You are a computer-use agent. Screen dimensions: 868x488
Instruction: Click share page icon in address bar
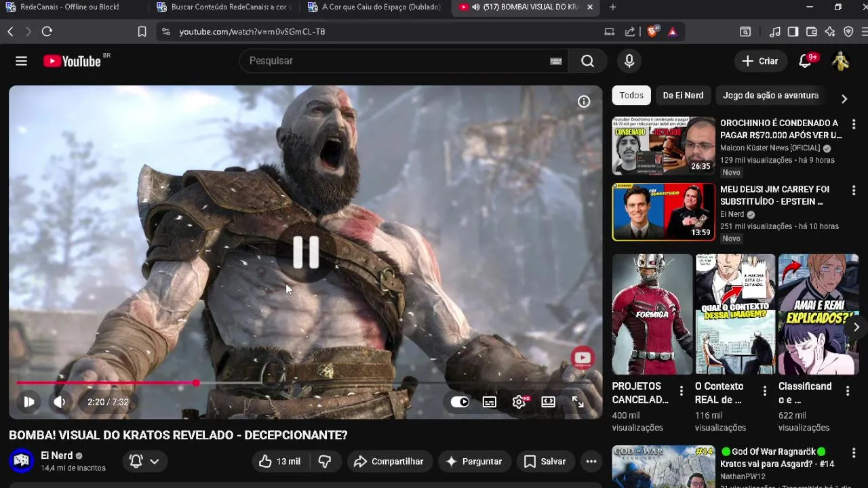[x=630, y=32]
